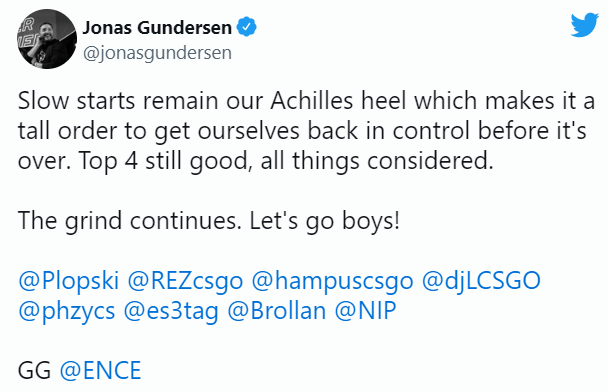Visit the @REZcsgo mention link
The image size is (608, 392).
click(x=185, y=281)
